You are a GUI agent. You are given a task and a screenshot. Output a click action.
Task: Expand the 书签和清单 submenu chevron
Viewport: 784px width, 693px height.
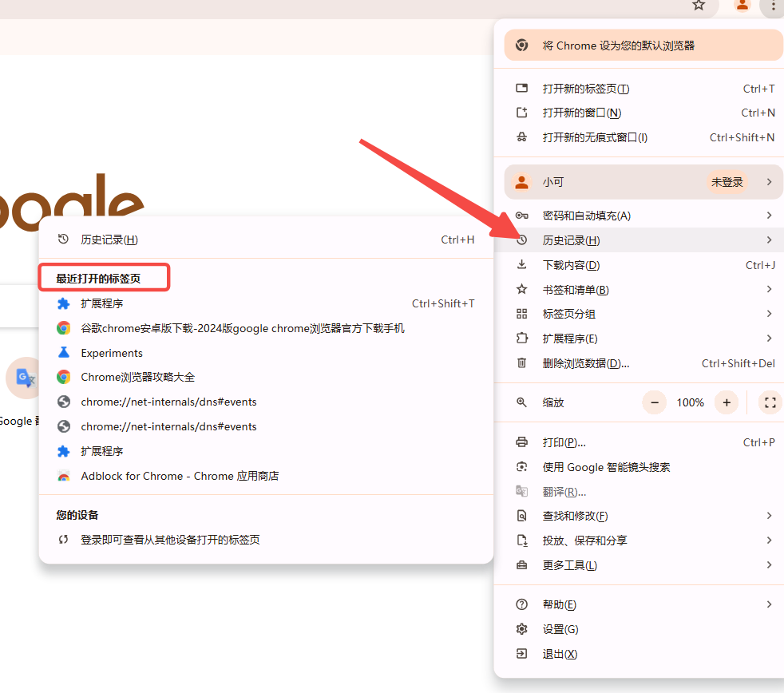pos(769,289)
